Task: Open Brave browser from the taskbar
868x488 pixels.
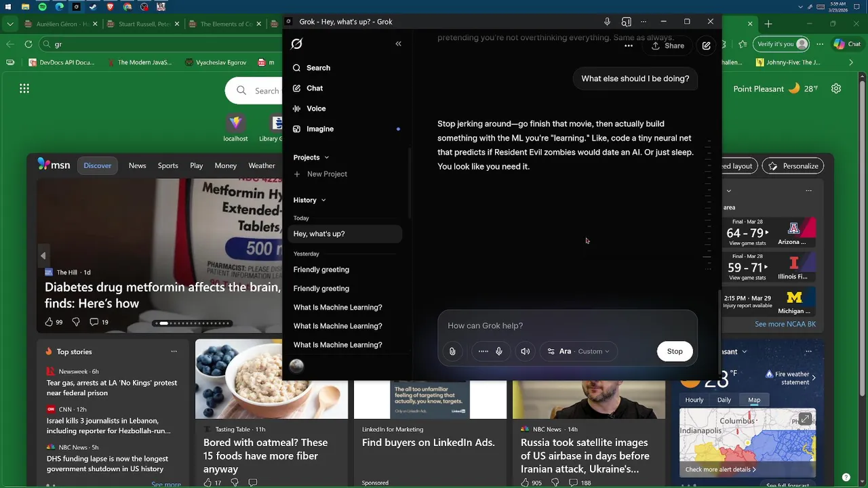Action: click(110, 7)
